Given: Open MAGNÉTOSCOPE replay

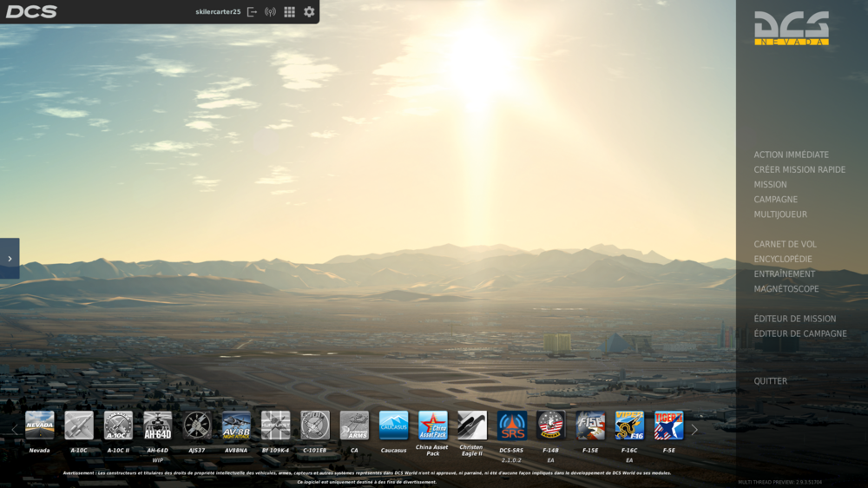Looking at the screenshot, I should click(x=786, y=289).
